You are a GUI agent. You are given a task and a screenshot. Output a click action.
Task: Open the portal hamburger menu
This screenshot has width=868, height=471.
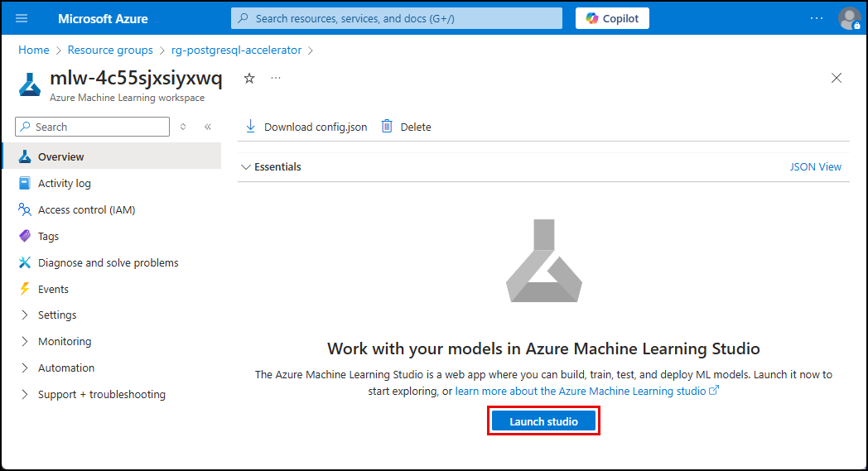tap(22, 18)
